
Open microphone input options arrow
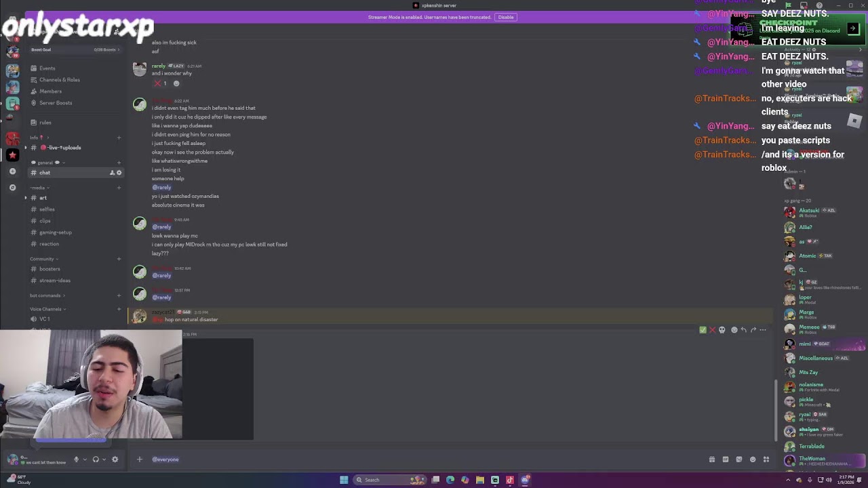84,460
